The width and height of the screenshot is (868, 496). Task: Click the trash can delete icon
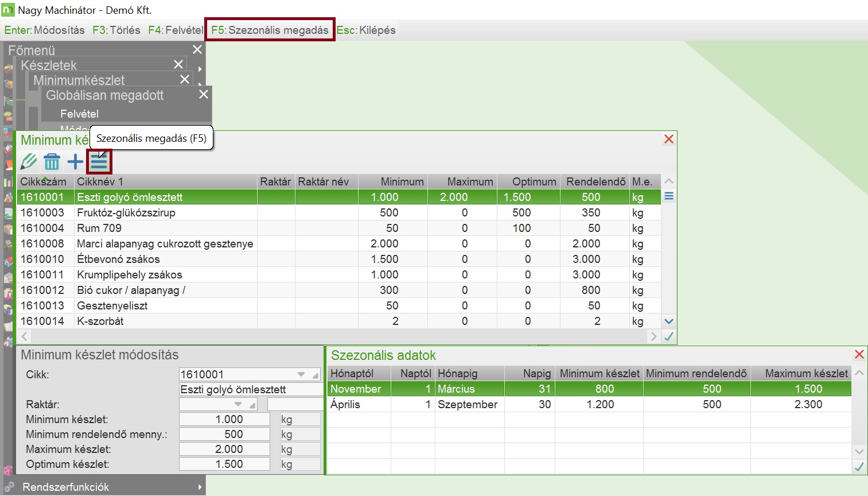click(52, 162)
